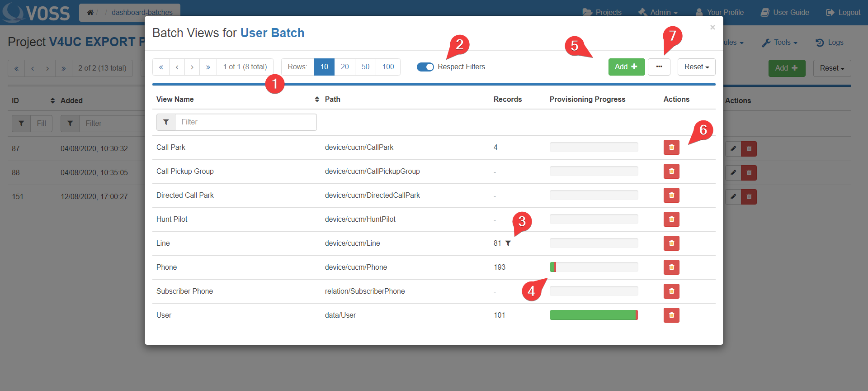Click the device/cucm/DirectedCallPark path
Viewport: 868px width, 391px height.
(373, 195)
